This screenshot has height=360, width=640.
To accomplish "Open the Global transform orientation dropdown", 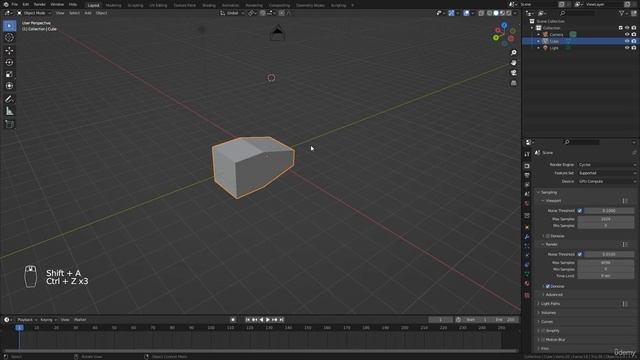I will pyautogui.click(x=232, y=13).
